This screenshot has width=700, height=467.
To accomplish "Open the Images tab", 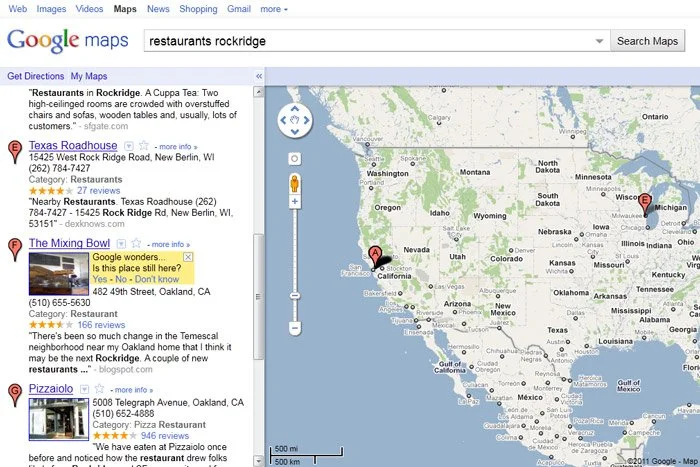I will click(x=51, y=9).
